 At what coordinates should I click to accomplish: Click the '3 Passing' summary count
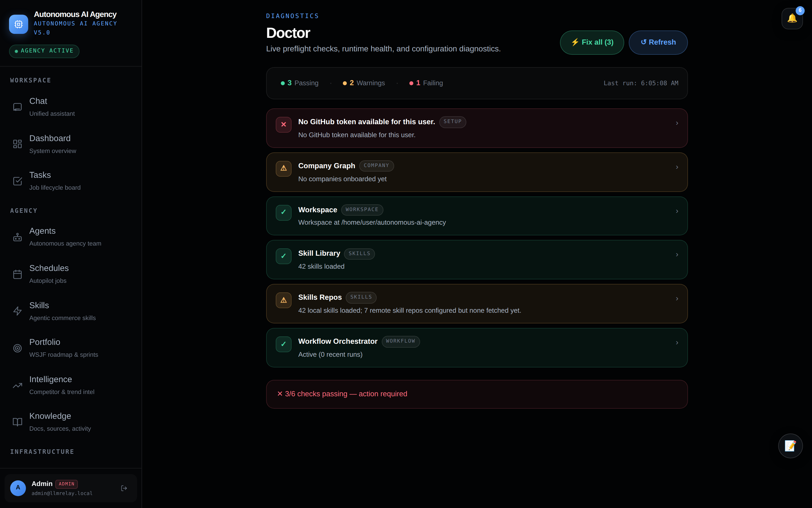[x=299, y=83]
